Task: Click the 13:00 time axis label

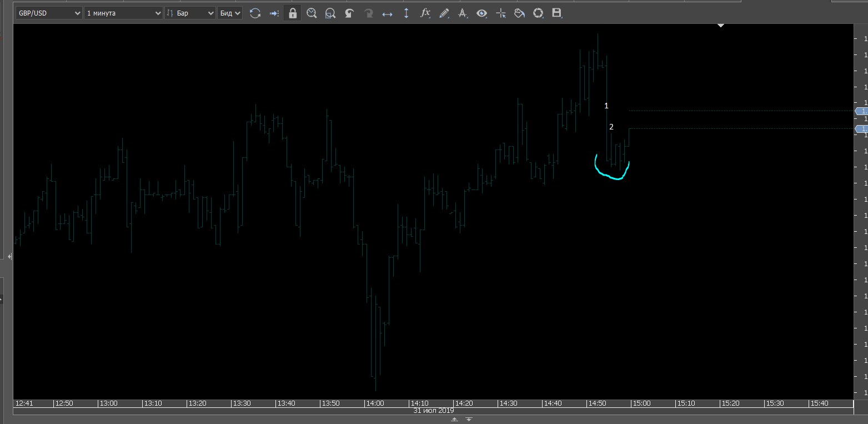Action: tap(108, 403)
